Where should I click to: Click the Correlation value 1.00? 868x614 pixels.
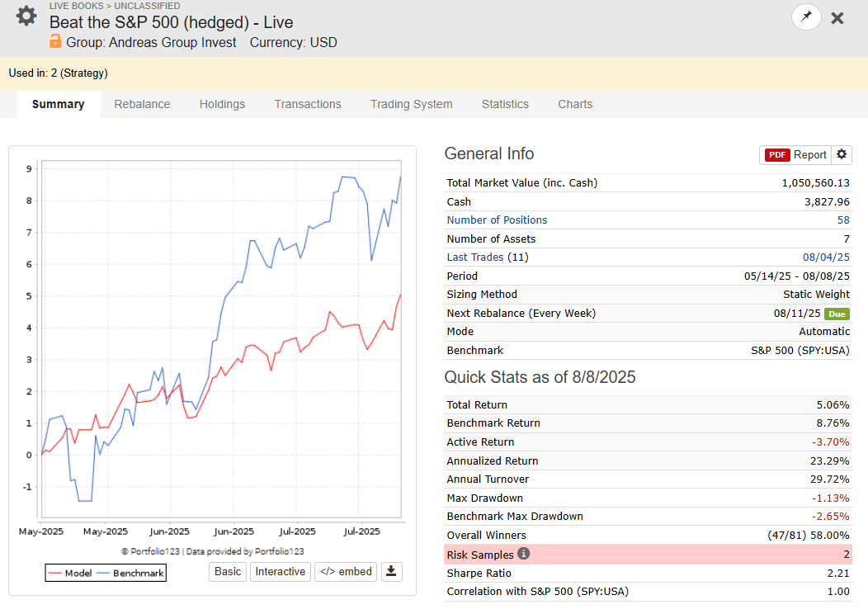tap(838, 592)
